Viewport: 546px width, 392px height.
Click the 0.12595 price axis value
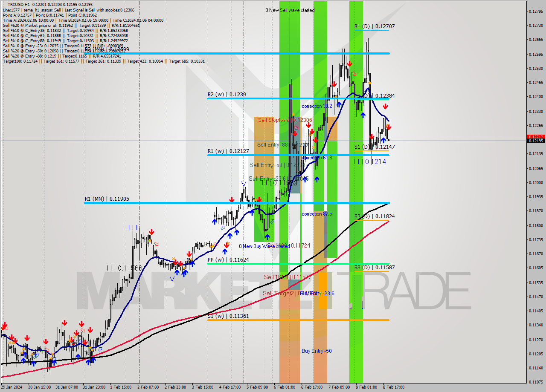coord(536,54)
